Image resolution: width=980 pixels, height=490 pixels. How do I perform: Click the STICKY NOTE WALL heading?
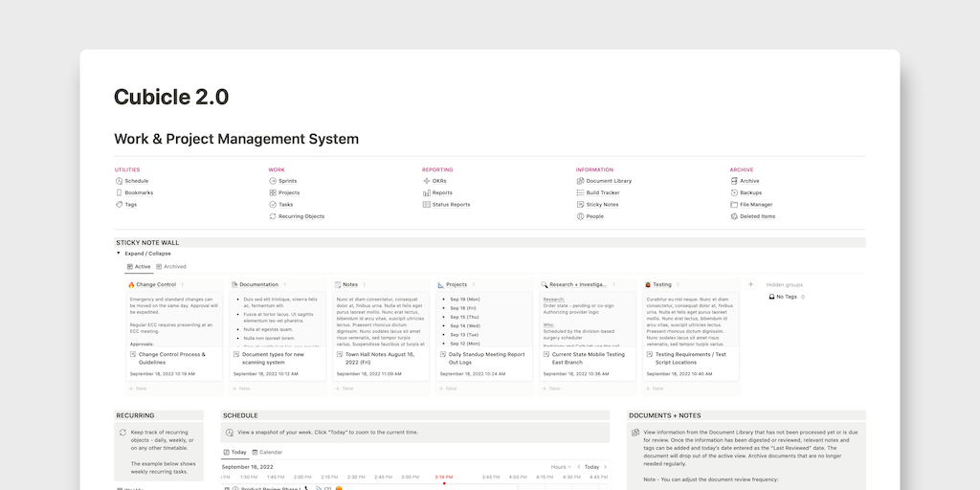click(x=147, y=242)
